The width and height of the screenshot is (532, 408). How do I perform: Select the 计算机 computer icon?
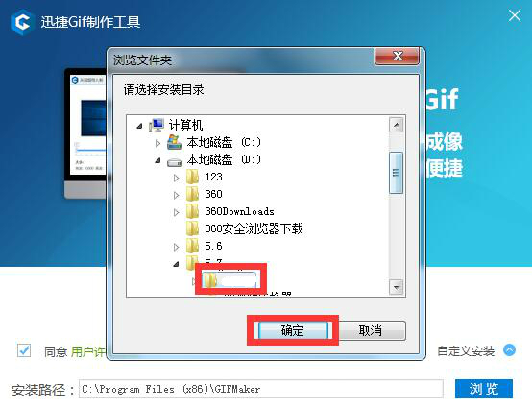157,125
